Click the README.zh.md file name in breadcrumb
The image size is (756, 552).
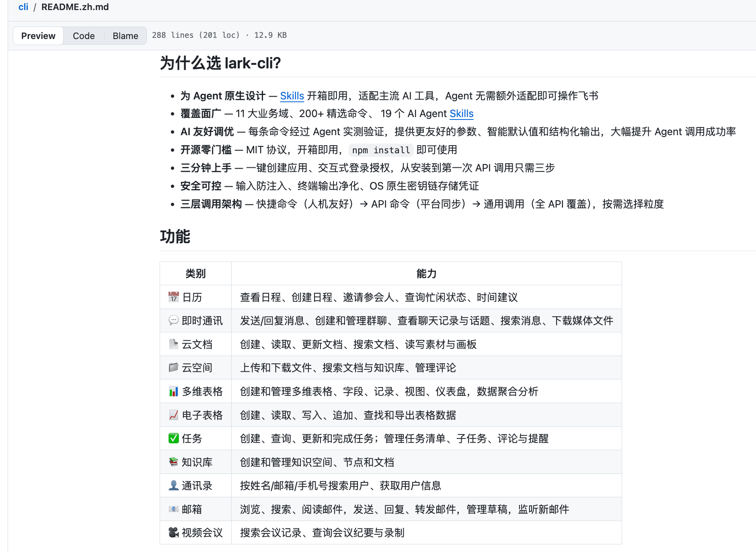[x=75, y=7]
